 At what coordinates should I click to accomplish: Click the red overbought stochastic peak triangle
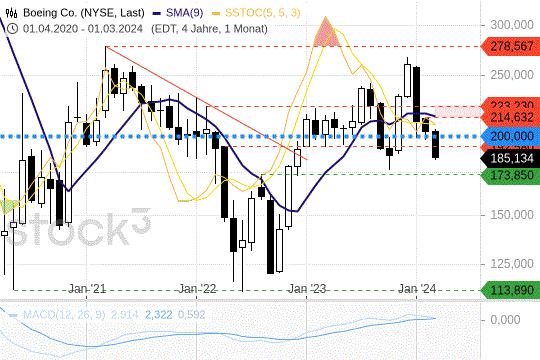pyautogui.click(x=326, y=34)
